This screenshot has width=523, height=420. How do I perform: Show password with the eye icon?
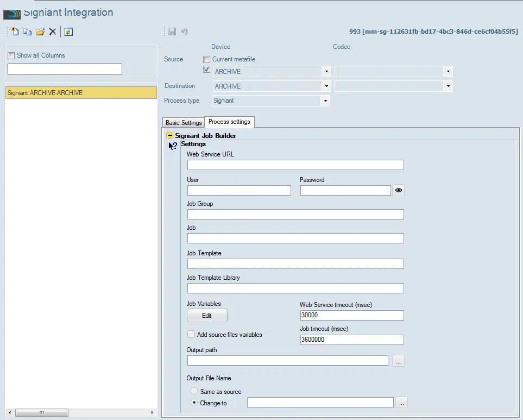pyautogui.click(x=399, y=190)
